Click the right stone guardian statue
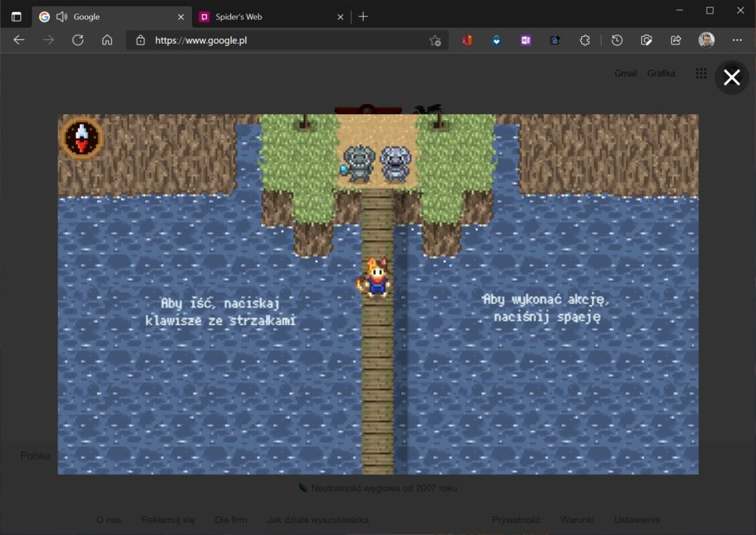The image size is (756, 535). pyautogui.click(x=396, y=164)
